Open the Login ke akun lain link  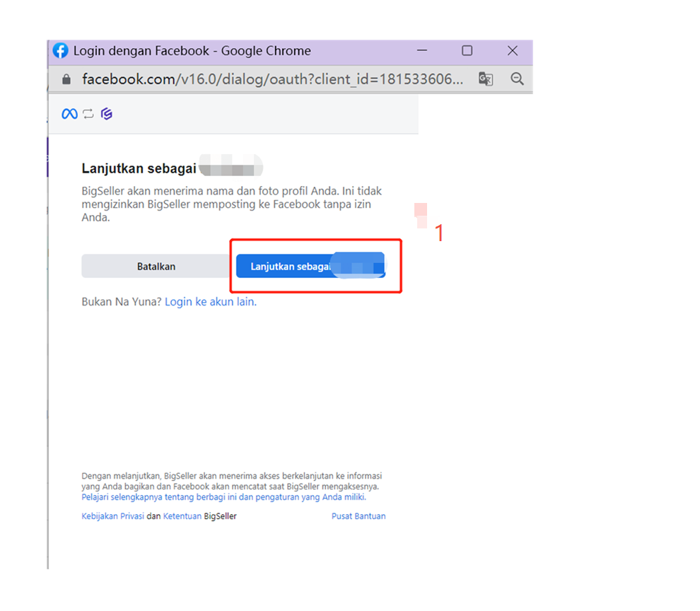coord(211,302)
